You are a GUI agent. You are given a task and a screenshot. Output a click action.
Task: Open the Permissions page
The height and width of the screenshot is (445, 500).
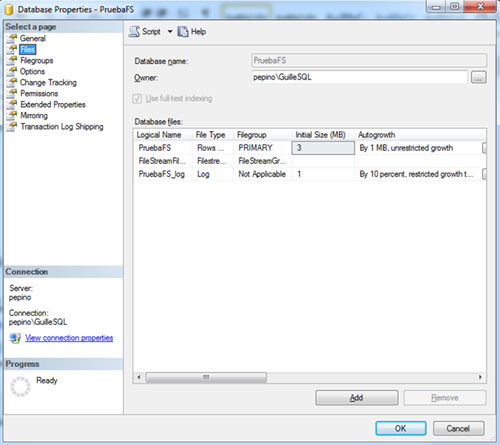pos(39,93)
